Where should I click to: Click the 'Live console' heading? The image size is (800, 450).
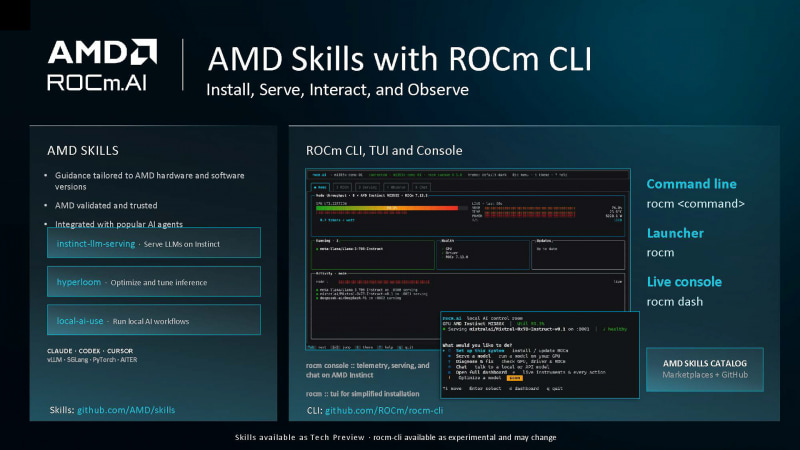(684, 282)
